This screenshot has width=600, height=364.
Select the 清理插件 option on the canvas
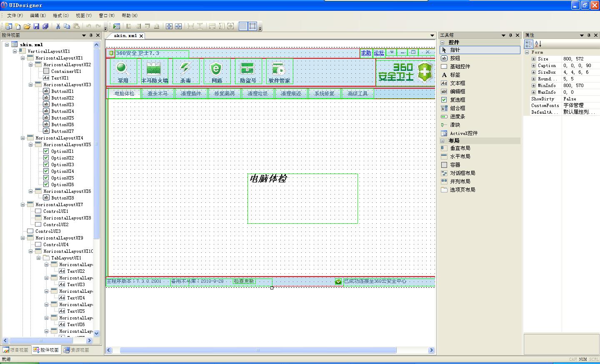191,93
